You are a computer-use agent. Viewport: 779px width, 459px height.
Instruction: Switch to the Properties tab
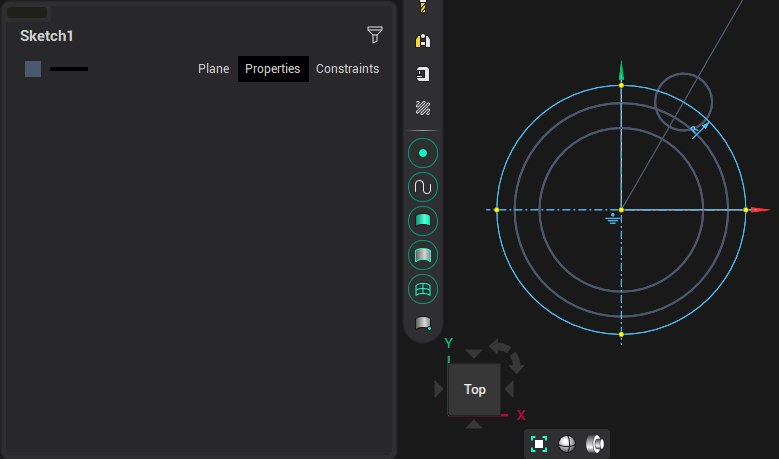pos(273,69)
